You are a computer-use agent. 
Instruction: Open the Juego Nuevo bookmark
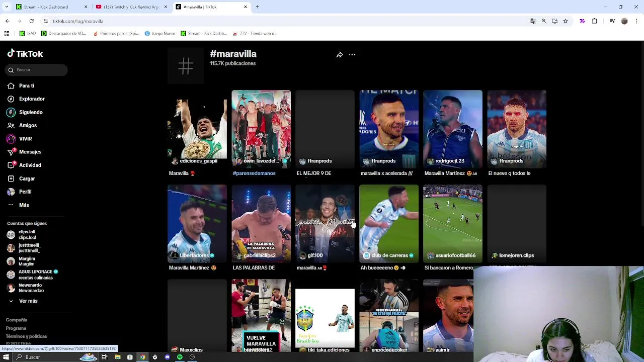point(159,34)
